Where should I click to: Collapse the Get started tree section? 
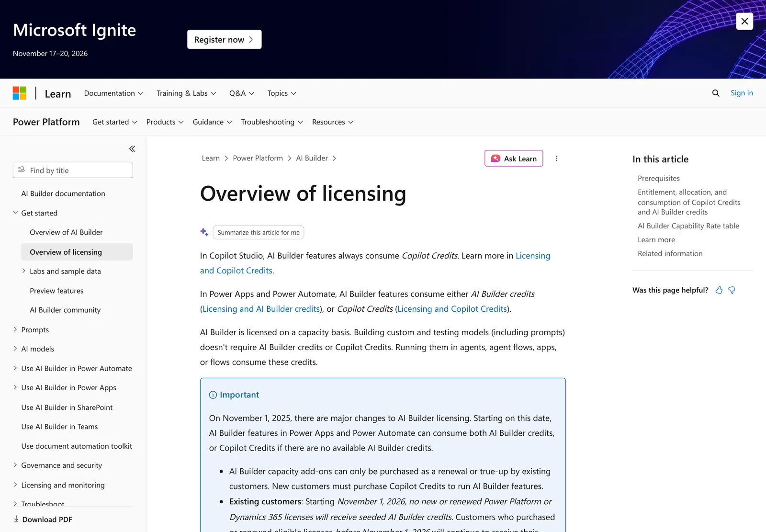click(15, 213)
